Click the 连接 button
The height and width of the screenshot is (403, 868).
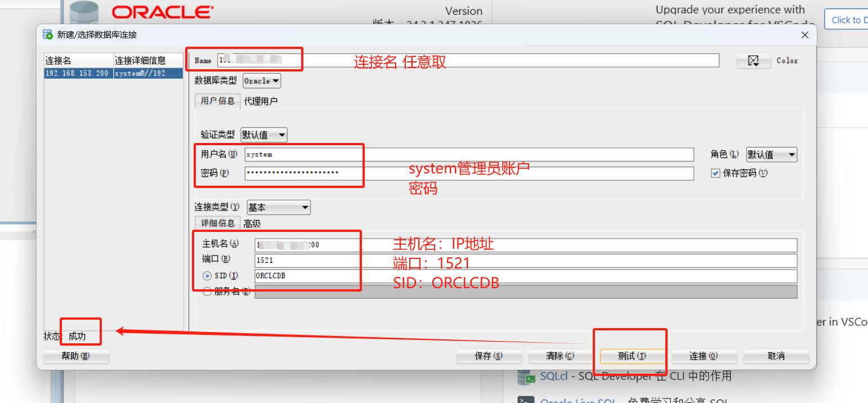click(704, 356)
